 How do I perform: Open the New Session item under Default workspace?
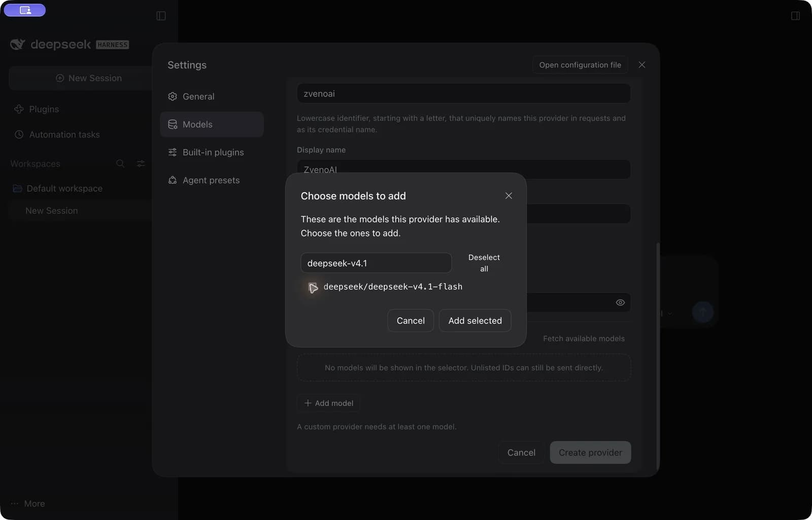(x=80, y=211)
